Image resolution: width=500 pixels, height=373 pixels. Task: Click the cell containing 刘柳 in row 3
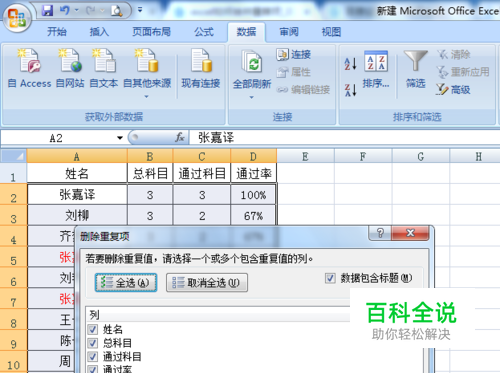point(77,215)
